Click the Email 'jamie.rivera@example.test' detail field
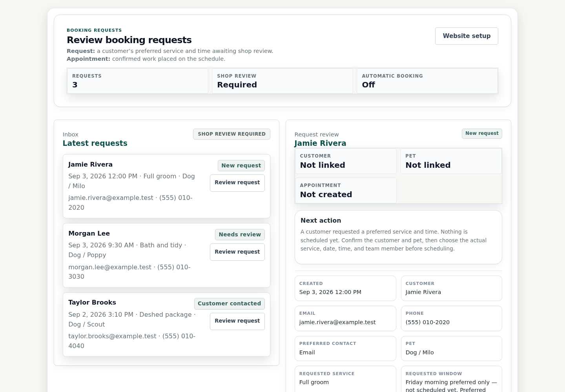Viewport: 565px width, 392px height. [345, 319]
